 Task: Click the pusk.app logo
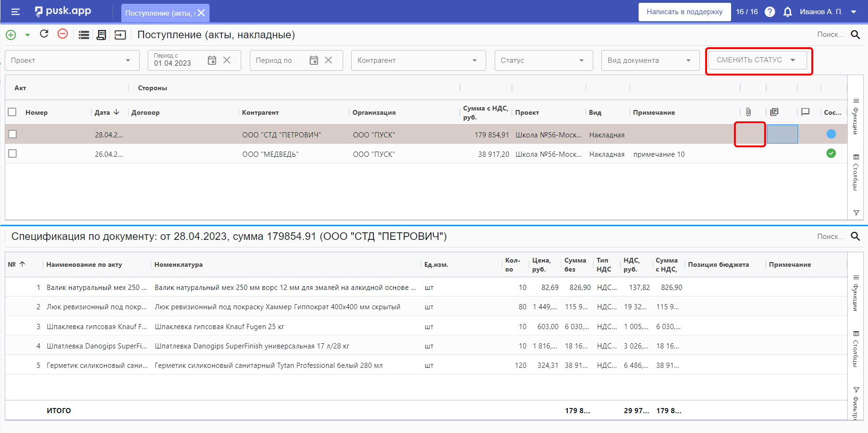click(x=63, y=11)
